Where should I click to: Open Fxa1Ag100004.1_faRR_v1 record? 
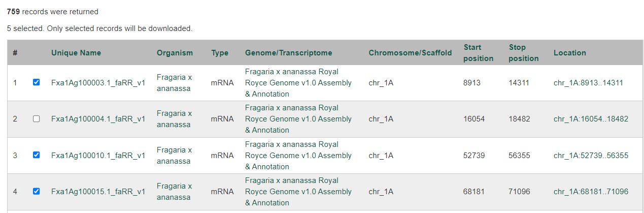(x=98, y=119)
